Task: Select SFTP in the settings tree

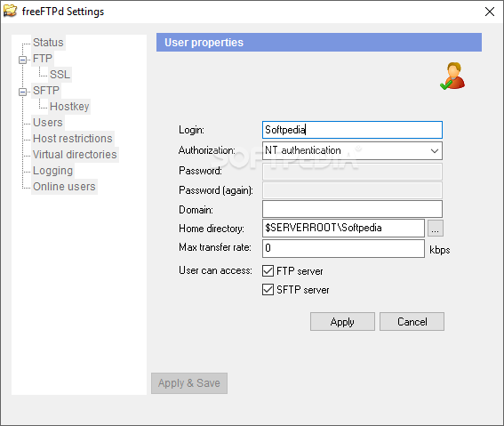Action: coord(46,91)
